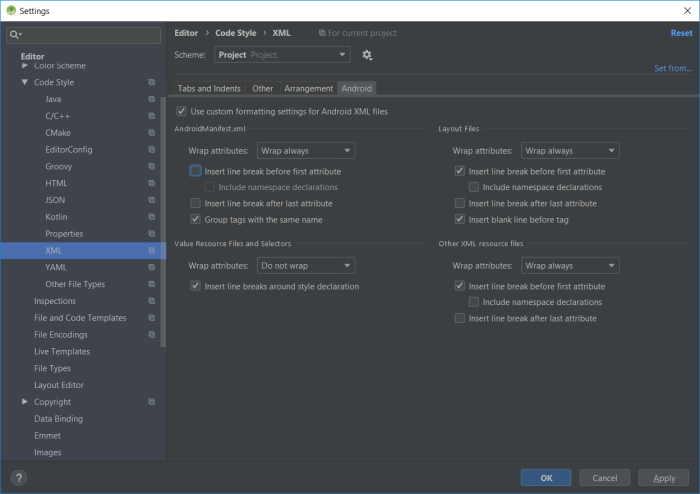Switch to Tabs and Indents tab

[209, 88]
